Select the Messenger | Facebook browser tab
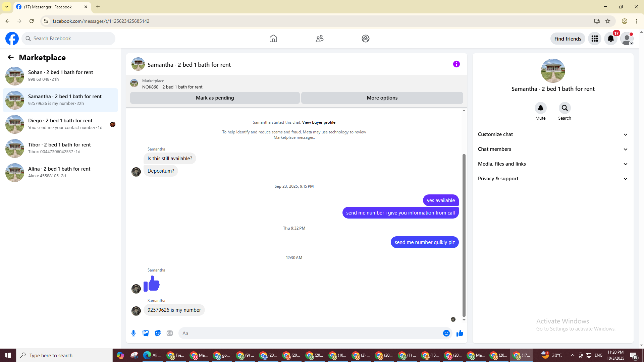The image size is (644, 362). click(x=52, y=7)
